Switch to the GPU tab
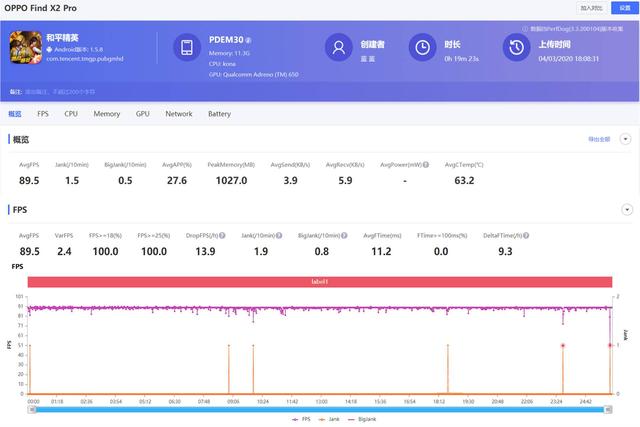The height and width of the screenshot is (427, 640). [142, 114]
